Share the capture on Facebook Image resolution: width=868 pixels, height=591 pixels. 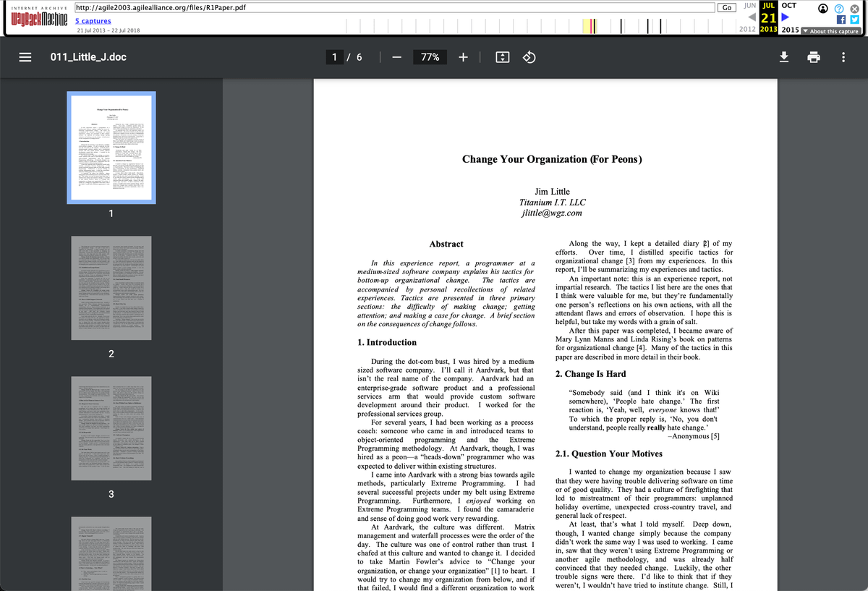(841, 20)
